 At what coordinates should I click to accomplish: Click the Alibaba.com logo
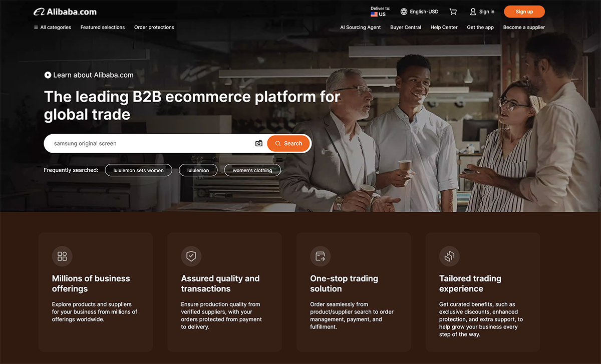(x=65, y=12)
